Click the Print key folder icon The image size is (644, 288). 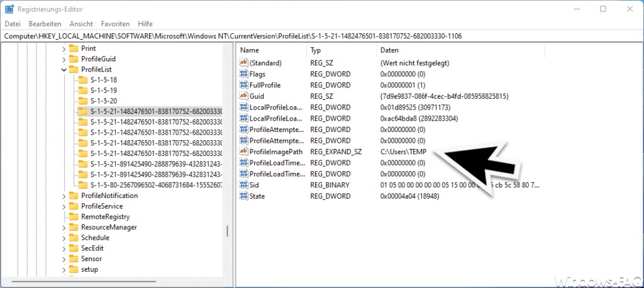(74, 48)
